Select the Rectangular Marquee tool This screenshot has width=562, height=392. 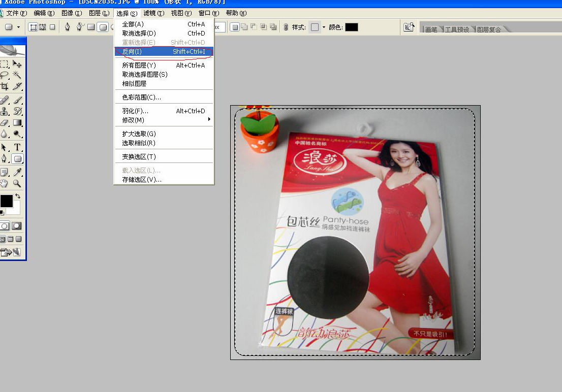coord(4,64)
